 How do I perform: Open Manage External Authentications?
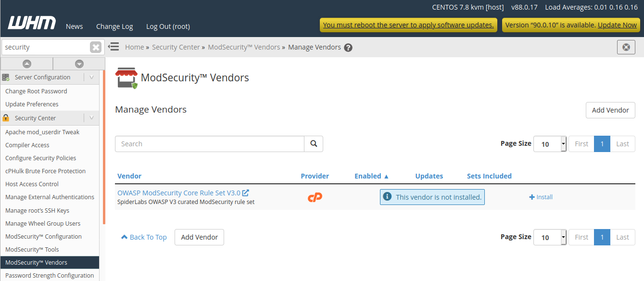pos(50,197)
